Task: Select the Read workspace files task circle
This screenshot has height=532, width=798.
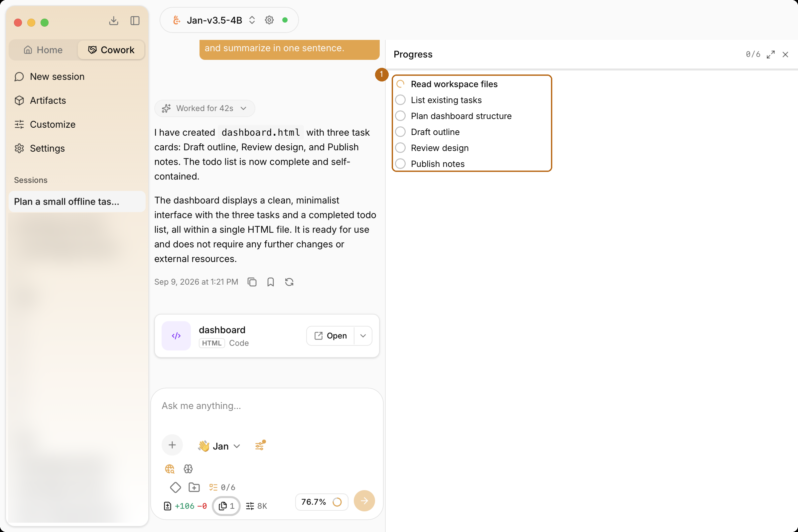Action: [400, 84]
